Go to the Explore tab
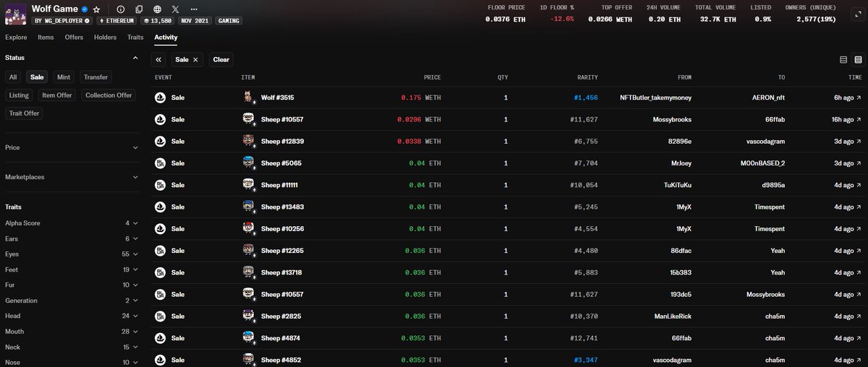The height and width of the screenshot is (367, 868). tap(16, 37)
